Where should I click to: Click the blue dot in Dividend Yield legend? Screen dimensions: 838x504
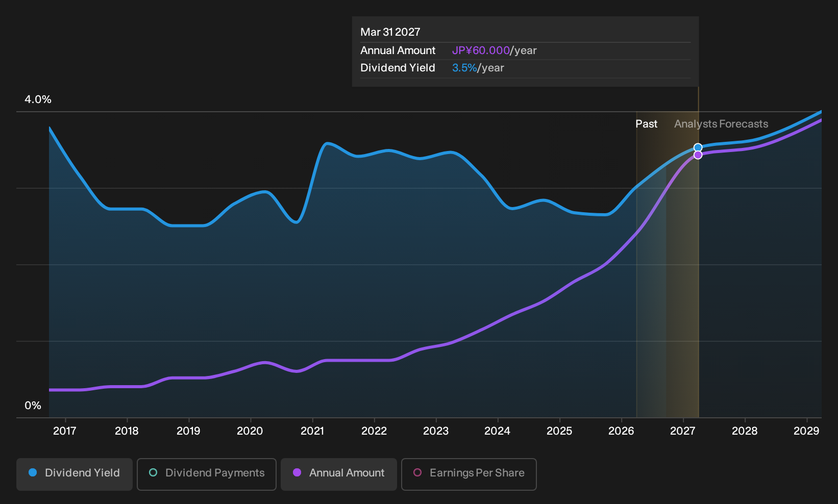pyautogui.click(x=33, y=472)
